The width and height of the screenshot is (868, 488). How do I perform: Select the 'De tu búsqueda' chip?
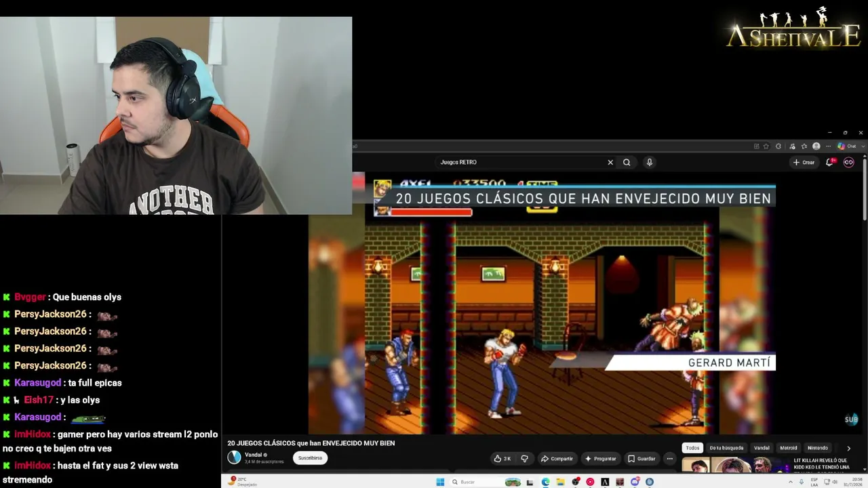(726, 448)
